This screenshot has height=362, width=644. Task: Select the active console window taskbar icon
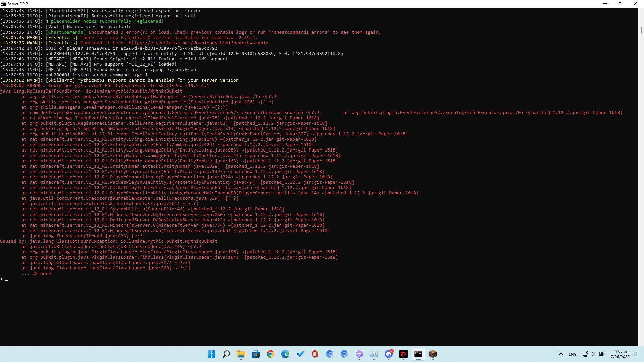(418, 354)
